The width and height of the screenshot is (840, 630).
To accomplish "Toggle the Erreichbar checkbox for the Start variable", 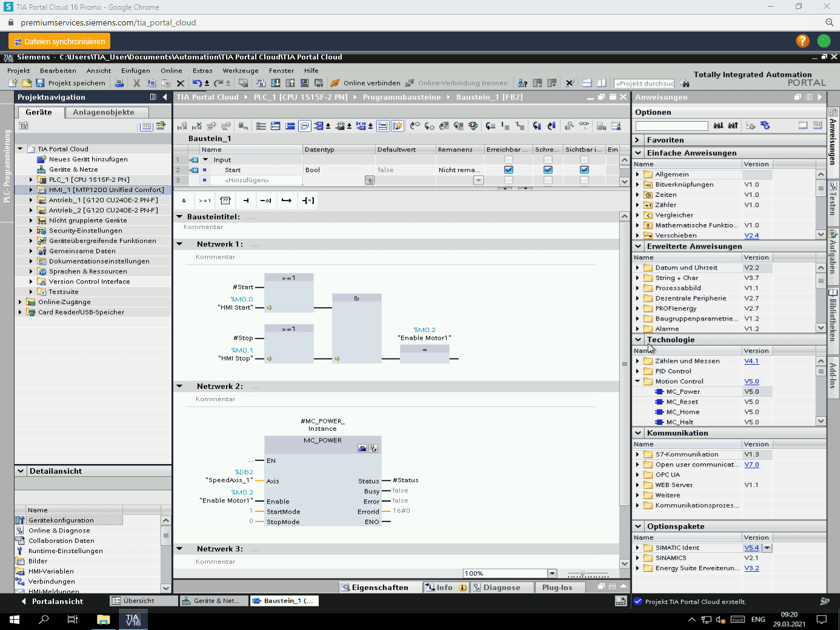I will [x=508, y=170].
